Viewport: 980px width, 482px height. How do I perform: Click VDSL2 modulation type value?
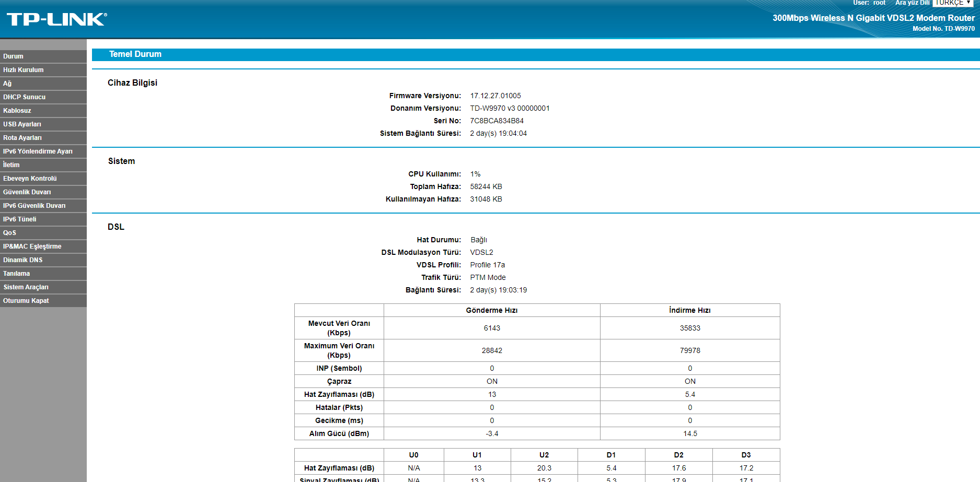[481, 253]
